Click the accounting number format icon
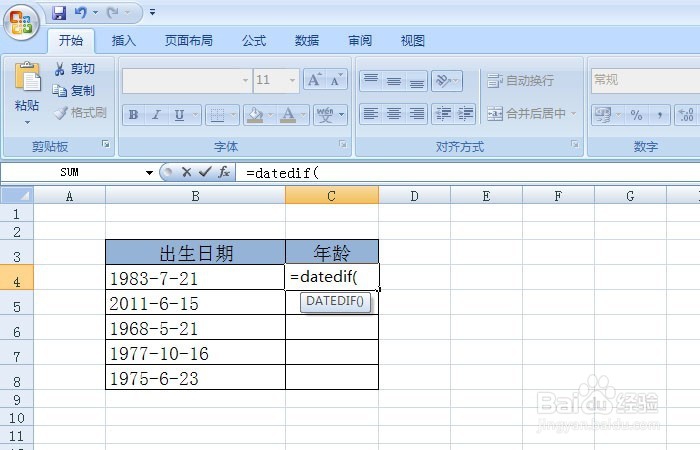Screen dimensions: 700x450 pos(603,115)
